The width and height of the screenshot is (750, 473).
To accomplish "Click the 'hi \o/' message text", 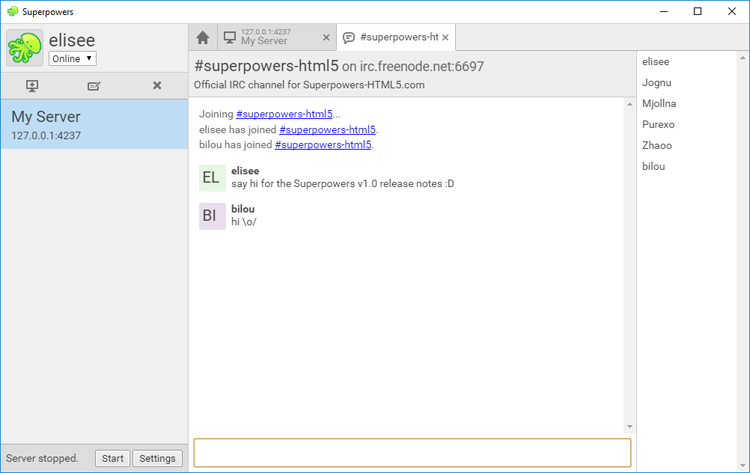I will point(244,222).
